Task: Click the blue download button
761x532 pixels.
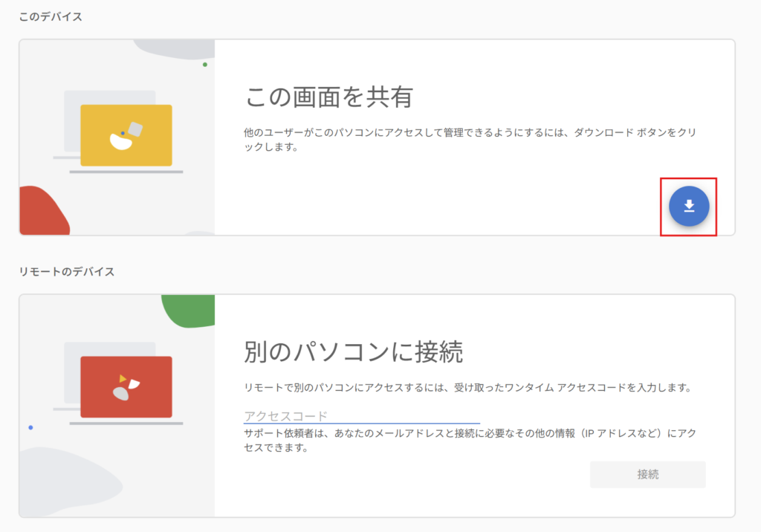Action: [689, 207]
